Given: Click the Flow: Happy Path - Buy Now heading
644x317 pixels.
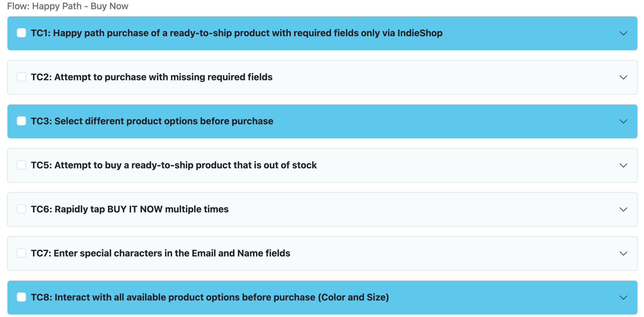Looking at the screenshot, I should coord(67,6).
